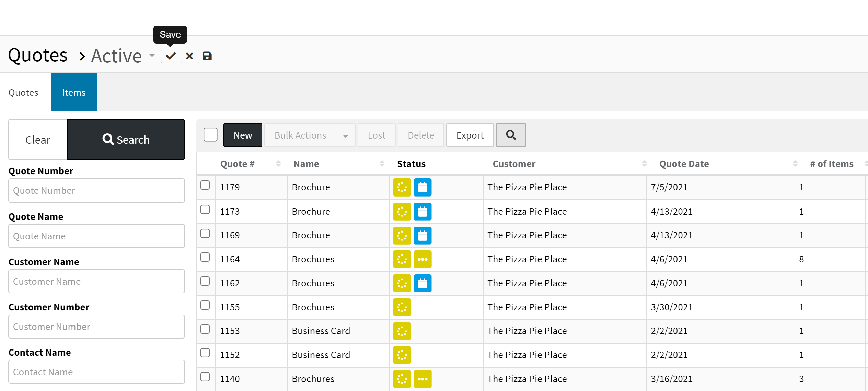Switch to the Quotes tab
This screenshot has width=868, height=391.
(23, 92)
